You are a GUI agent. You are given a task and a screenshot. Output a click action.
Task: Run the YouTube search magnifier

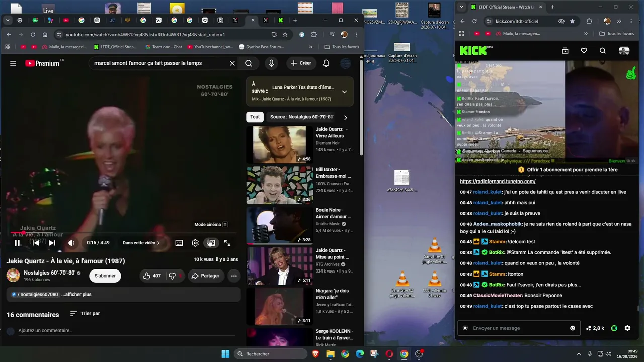click(249, 63)
